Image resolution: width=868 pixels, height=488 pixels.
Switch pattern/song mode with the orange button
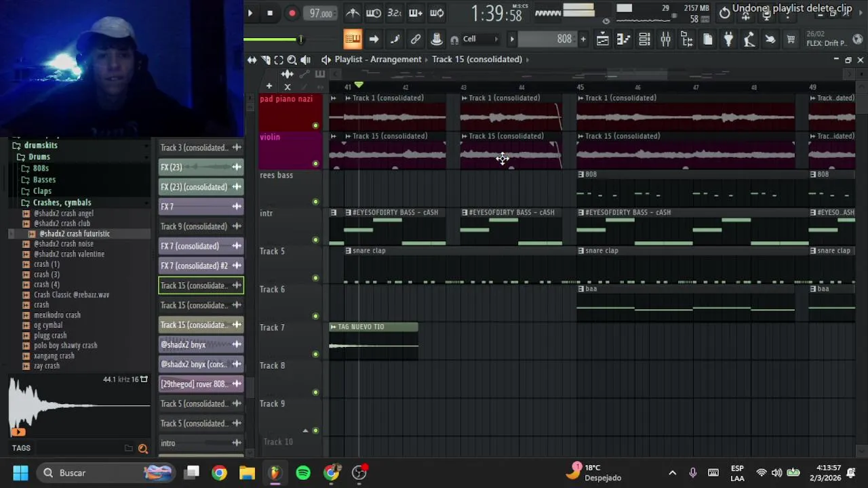click(353, 39)
